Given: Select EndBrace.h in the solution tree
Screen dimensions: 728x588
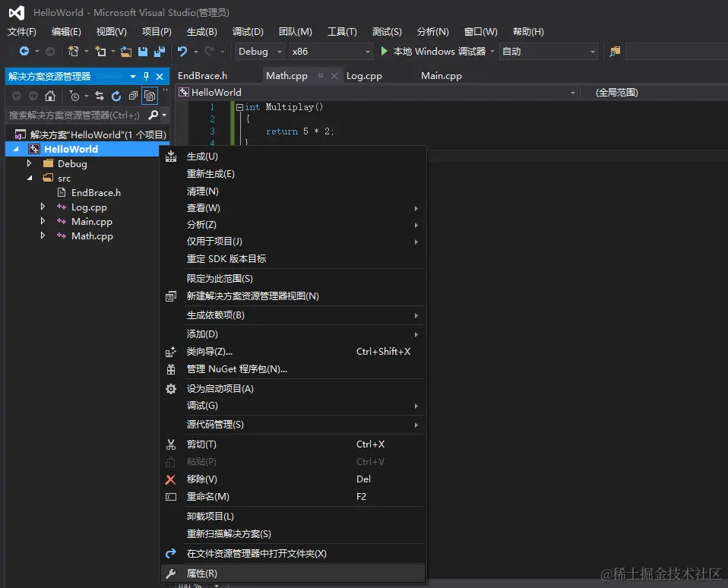Looking at the screenshot, I should [x=96, y=193].
